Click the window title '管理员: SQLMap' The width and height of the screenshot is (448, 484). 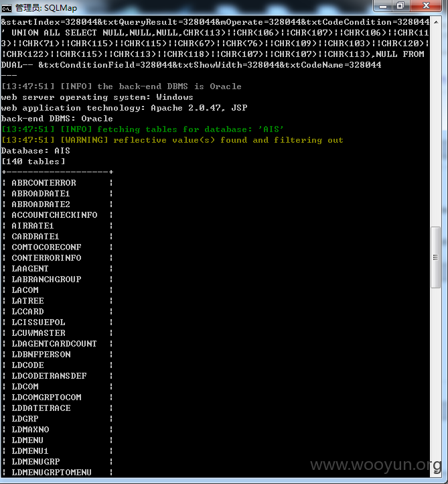coord(46,8)
